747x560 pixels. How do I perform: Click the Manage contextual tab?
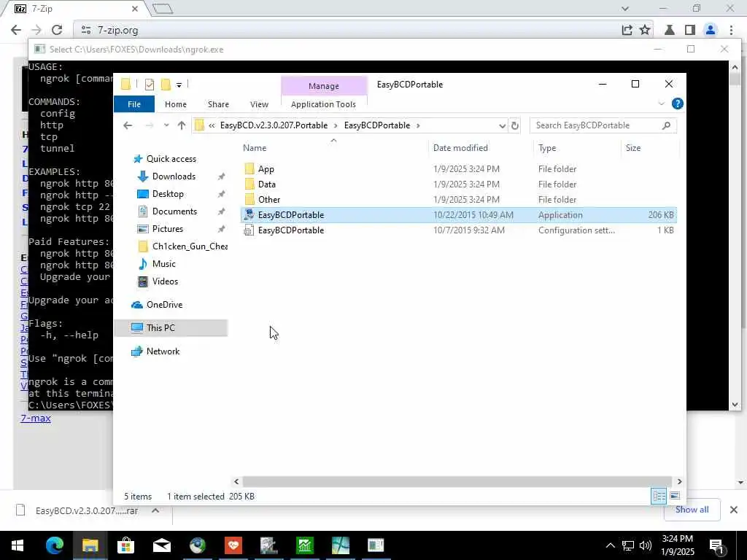coord(324,86)
